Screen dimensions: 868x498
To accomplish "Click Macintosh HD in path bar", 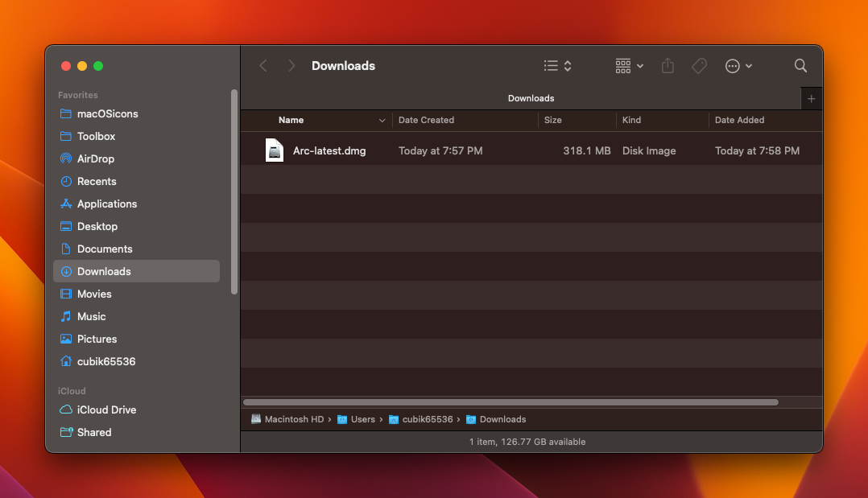I will click(x=287, y=419).
